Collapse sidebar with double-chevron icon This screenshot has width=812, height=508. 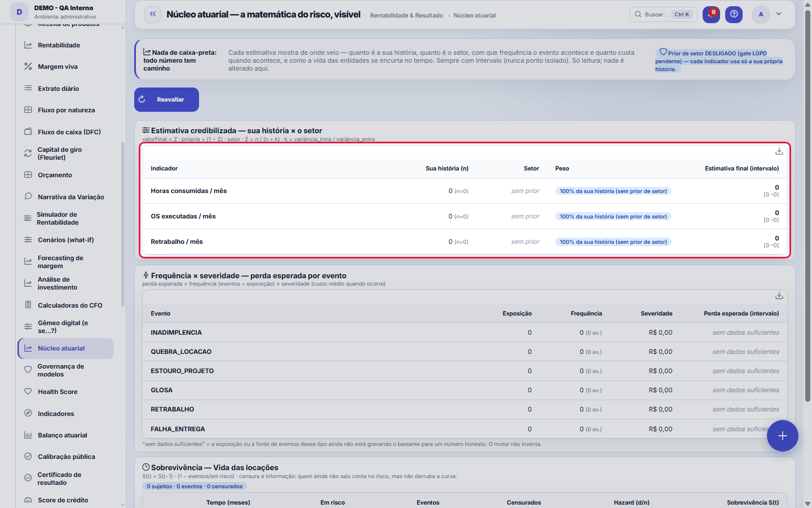pos(152,15)
